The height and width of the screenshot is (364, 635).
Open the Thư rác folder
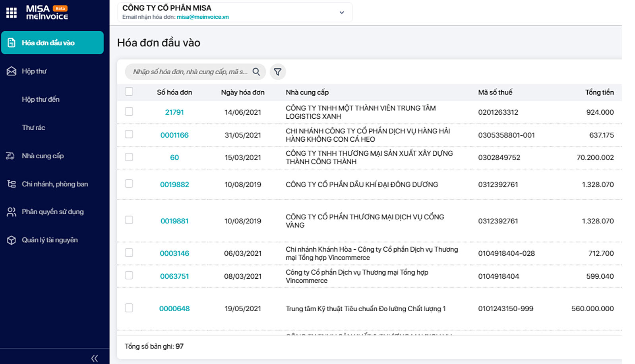click(33, 127)
